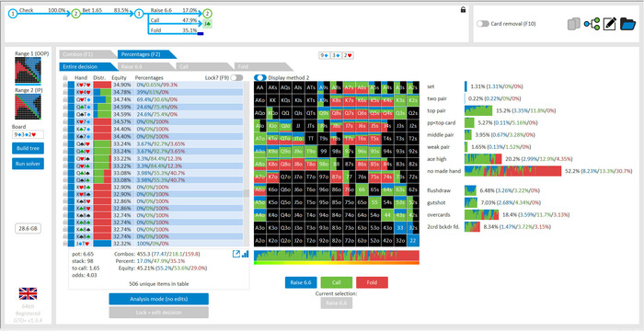This screenshot has height=331, width=644.
Task: Click the lock icon in table header
Action: coord(65,77)
